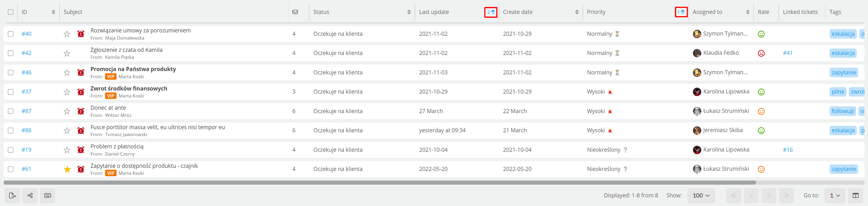Screen dimensions: 868x206
Task: Check the box for ticket #19
Action: (11, 150)
